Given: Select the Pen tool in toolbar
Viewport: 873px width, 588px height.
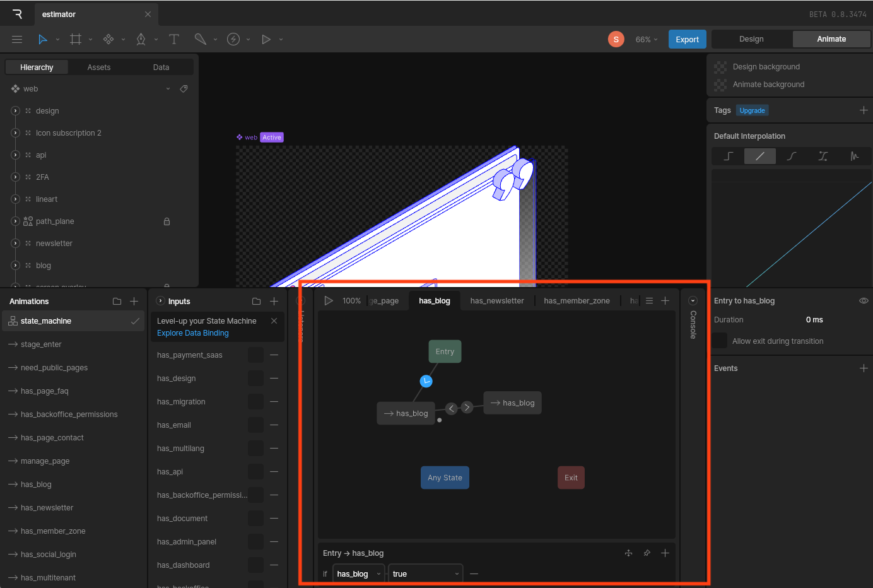Looking at the screenshot, I should (x=141, y=39).
